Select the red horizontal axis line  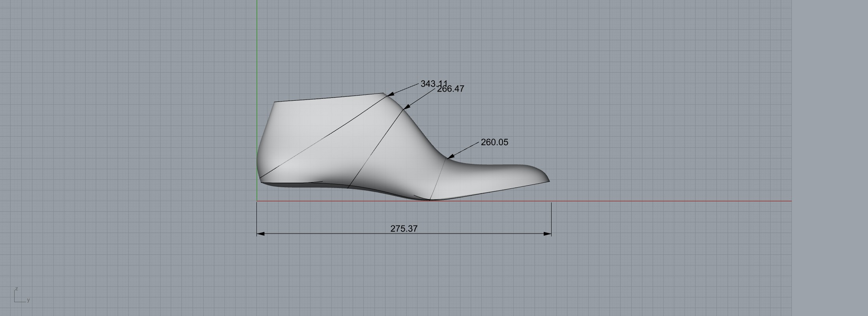tap(671, 201)
